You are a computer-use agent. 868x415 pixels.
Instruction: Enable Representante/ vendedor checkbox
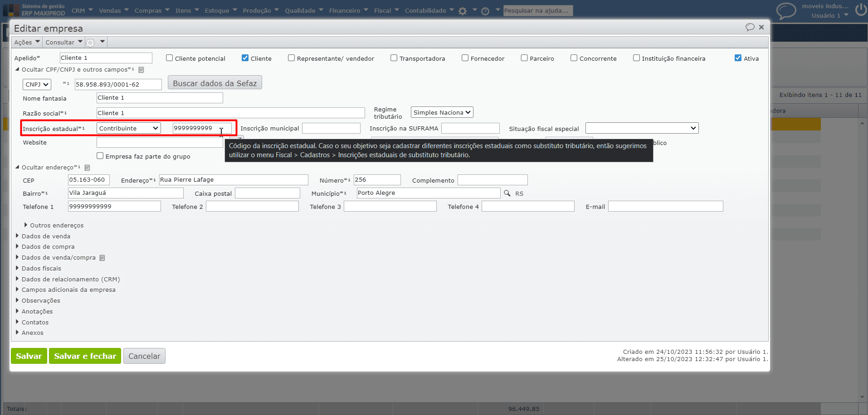click(x=292, y=58)
